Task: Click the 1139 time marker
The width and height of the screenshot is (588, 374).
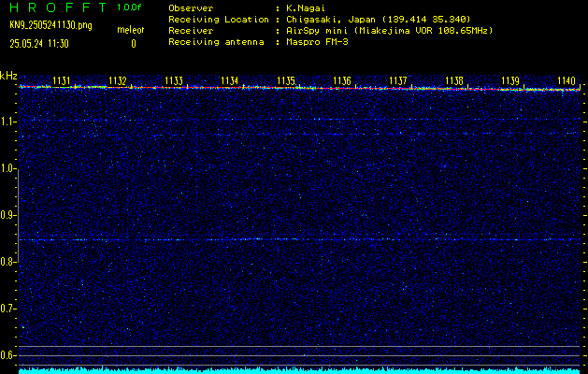Action: 510,80
